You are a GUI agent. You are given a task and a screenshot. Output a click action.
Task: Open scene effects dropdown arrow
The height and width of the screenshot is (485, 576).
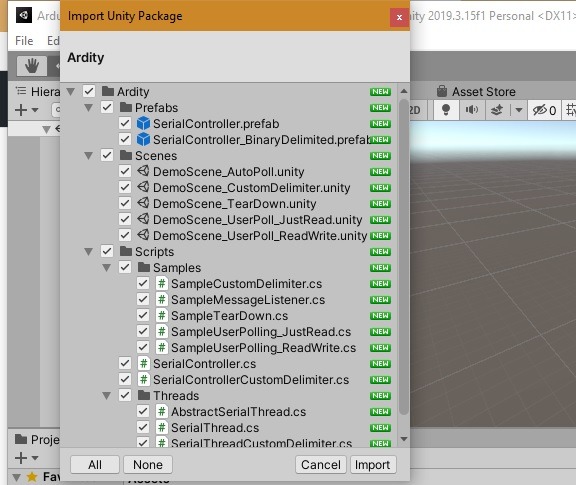519,109
